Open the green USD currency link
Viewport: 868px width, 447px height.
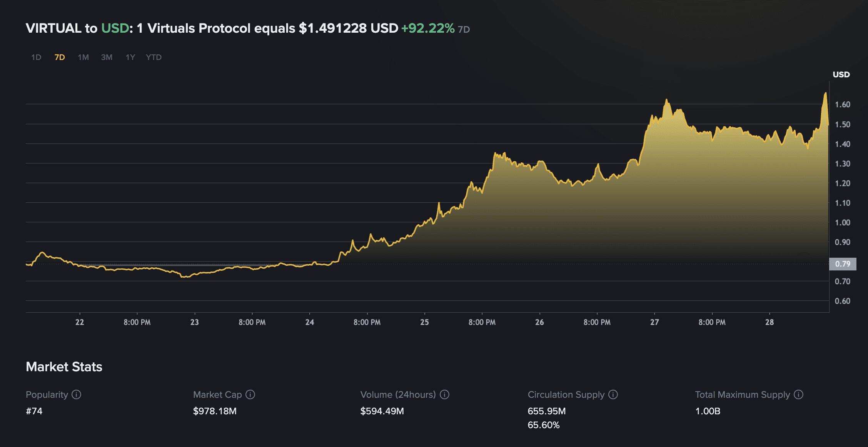point(115,28)
